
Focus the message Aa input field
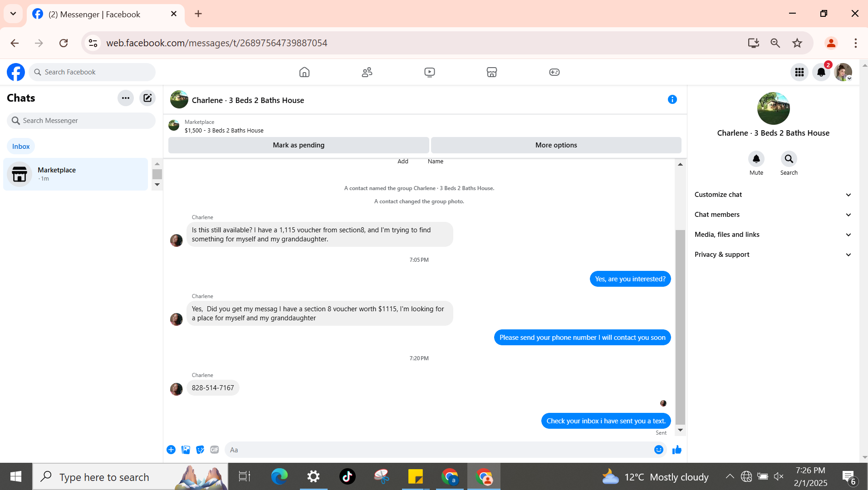439,450
